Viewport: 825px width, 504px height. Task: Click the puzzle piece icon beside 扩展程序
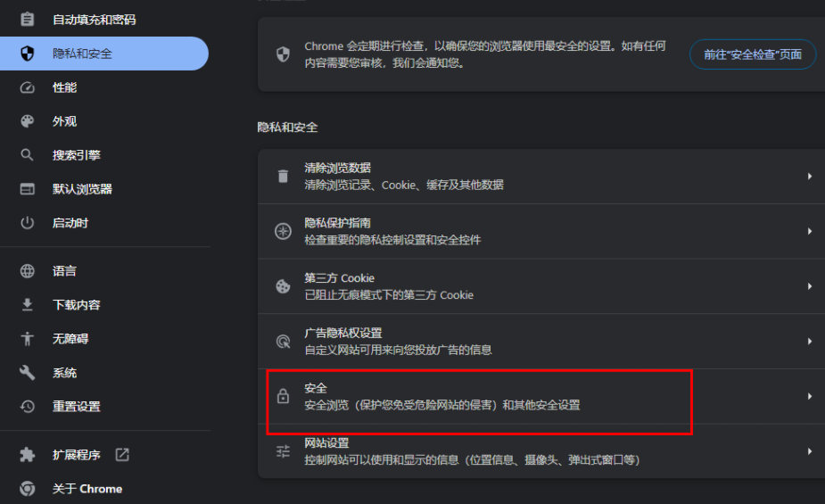pyautogui.click(x=28, y=455)
